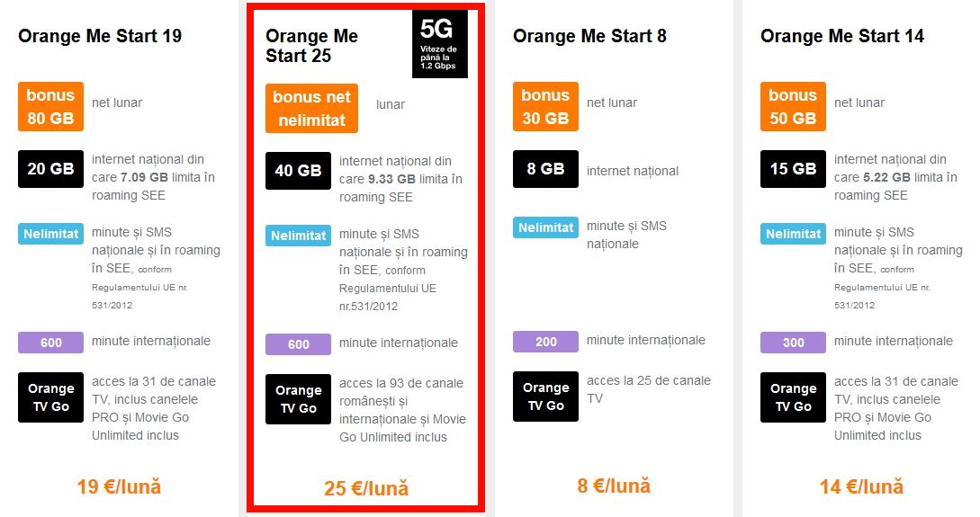The width and height of the screenshot is (980, 517).
Task: Select the 'Orange Me Start 8' heading
Action: (589, 36)
